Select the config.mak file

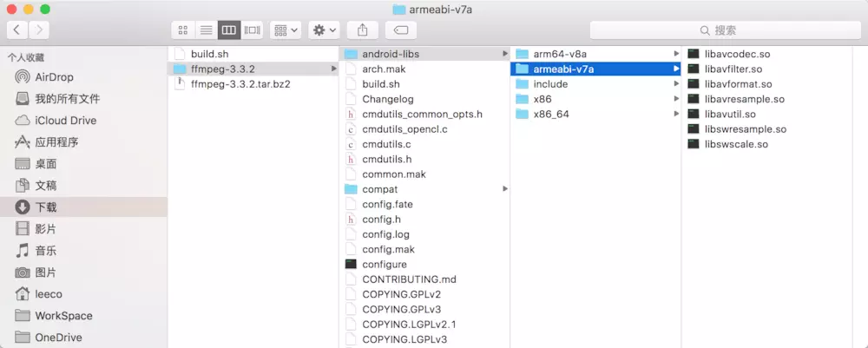pos(424,249)
